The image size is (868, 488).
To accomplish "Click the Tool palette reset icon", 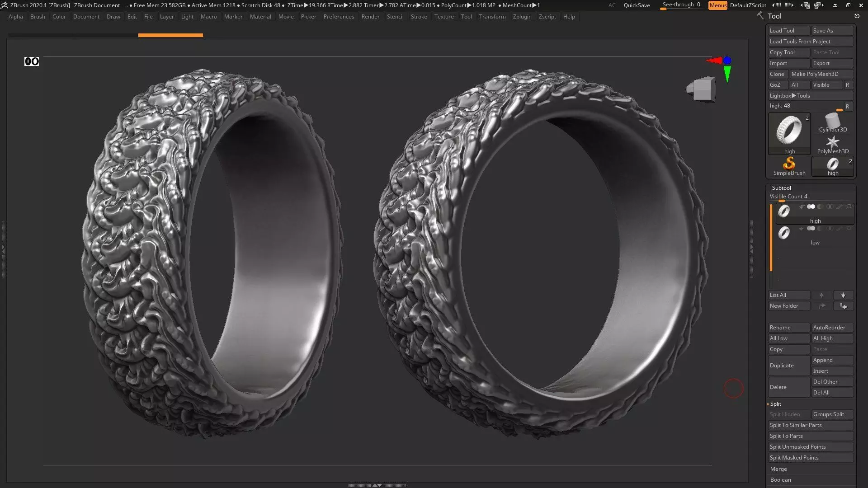I will pos(857,16).
